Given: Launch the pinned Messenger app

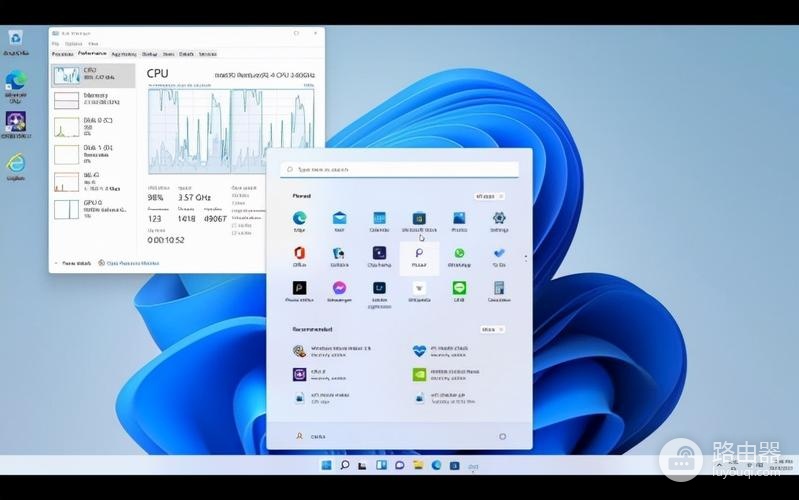Looking at the screenshot, I should tap(339, 292).
